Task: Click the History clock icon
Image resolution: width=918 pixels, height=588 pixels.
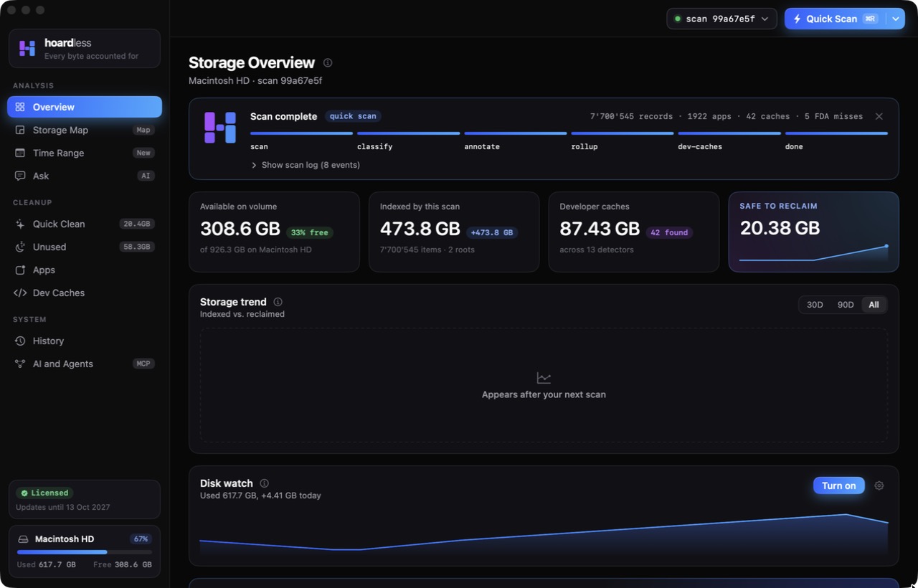Action: (x=20, y=341)
